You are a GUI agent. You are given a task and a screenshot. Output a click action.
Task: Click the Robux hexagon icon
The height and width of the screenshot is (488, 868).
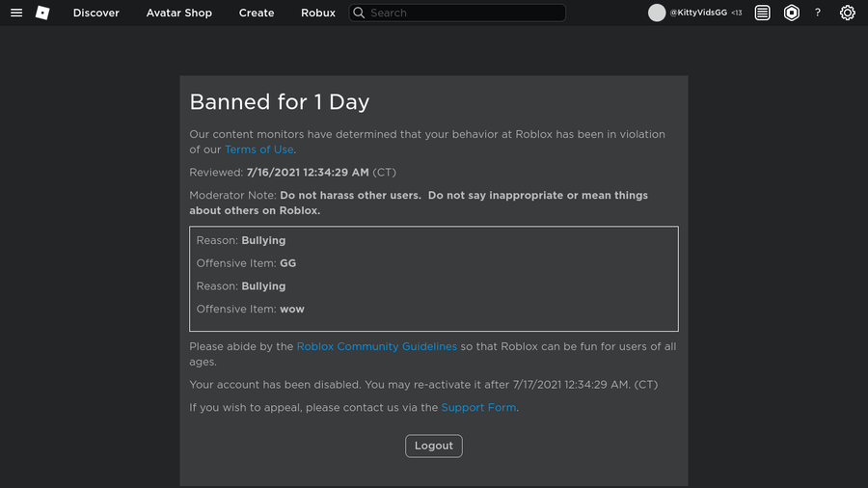coord(791,13)
